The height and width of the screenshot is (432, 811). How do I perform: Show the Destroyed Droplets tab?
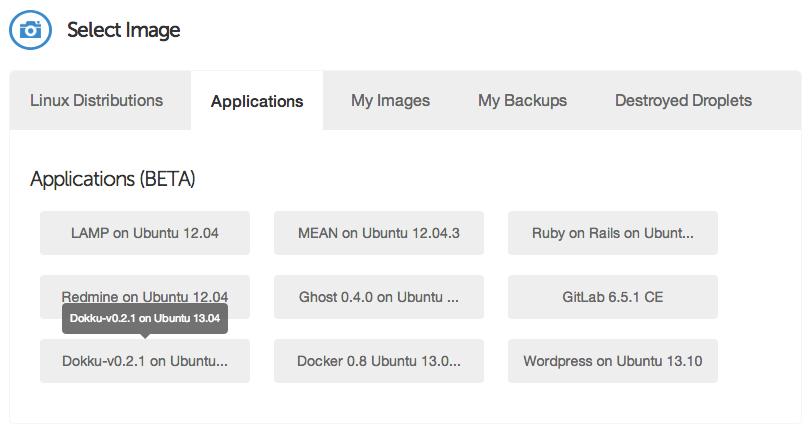pos(683,100)
